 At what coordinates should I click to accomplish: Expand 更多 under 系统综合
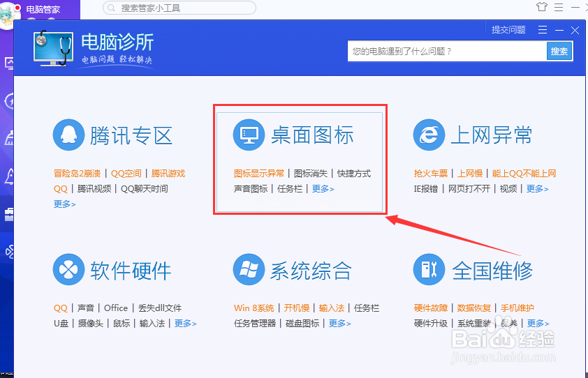click(x=340, y=324)
